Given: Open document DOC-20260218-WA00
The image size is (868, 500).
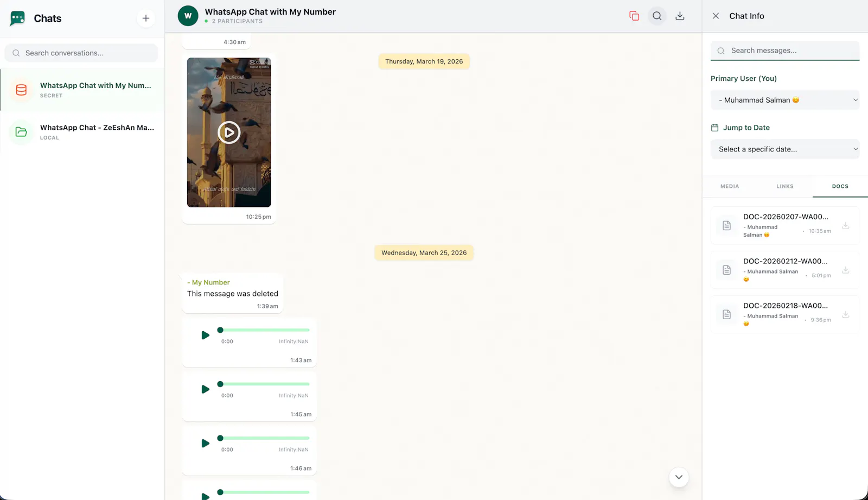Looking at the screenshot, I should pyautogui.click(x=785, y=314).
